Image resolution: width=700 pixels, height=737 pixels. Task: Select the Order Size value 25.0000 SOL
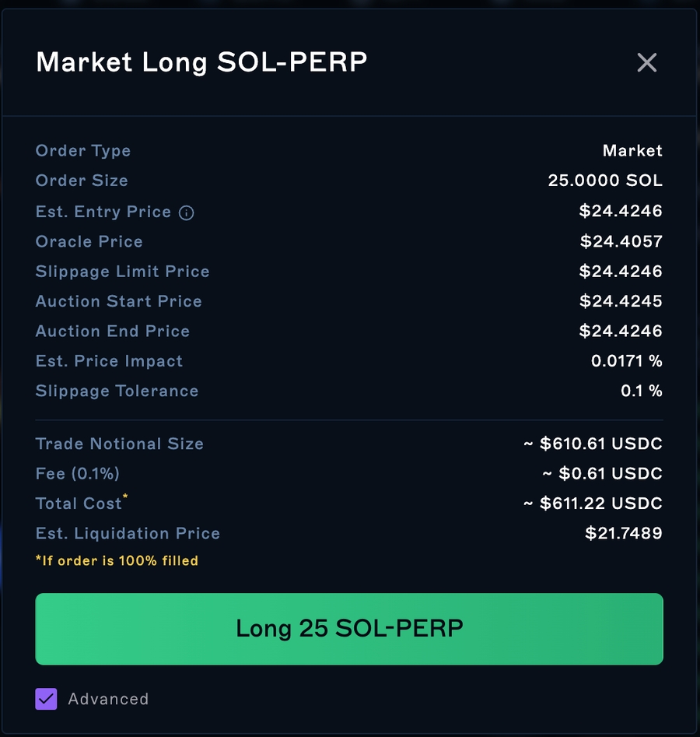(605, 181)
